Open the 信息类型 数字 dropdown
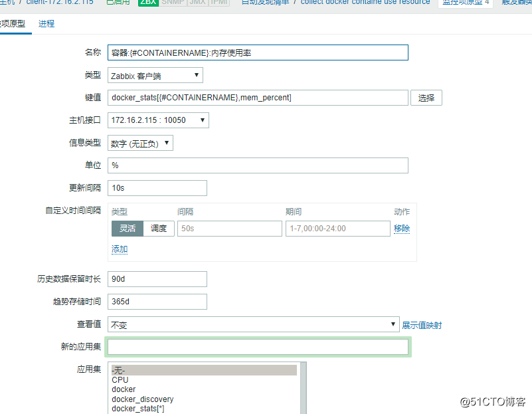Screen dimensions: 532x414 coord(140,143)
